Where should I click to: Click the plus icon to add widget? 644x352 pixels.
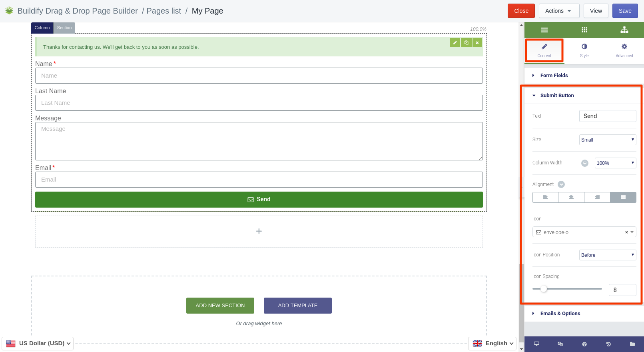point(259,231)
